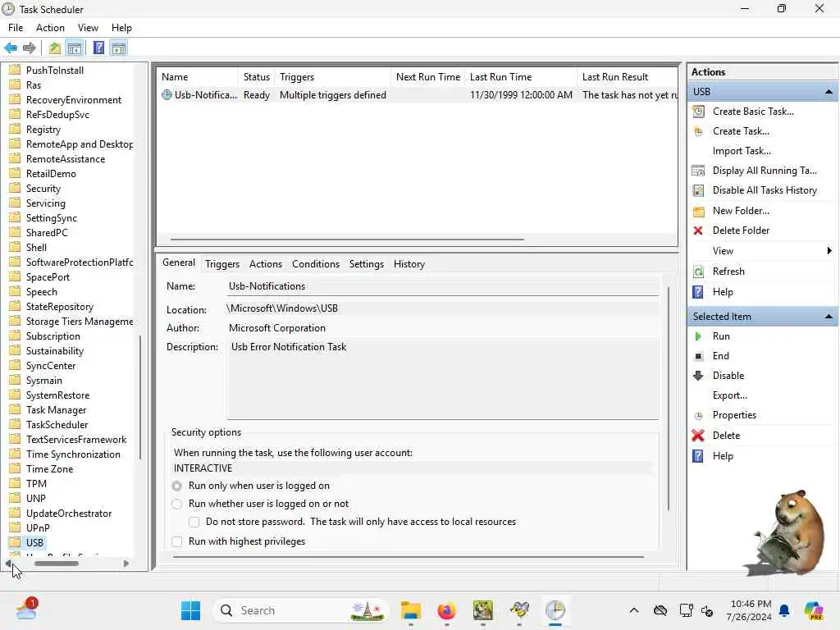Screen dimensions: 840x630
Task: Click the Properties action link
Action: (x=734, y=415)
